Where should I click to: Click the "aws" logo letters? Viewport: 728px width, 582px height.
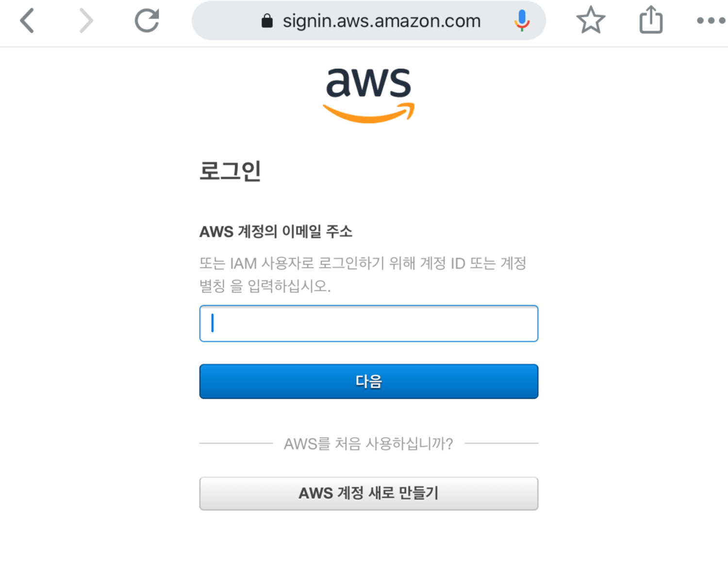tap(368, 82)
